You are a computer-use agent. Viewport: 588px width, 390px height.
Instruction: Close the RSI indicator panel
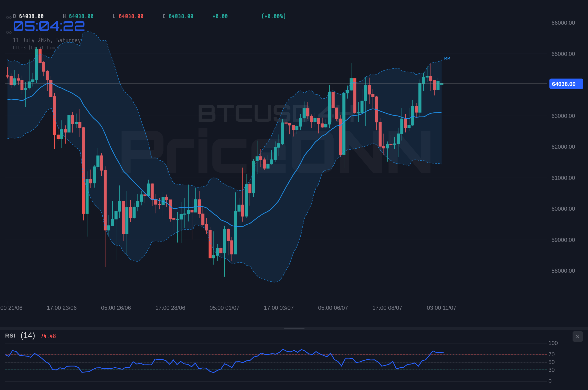click(x=577, y=336)
